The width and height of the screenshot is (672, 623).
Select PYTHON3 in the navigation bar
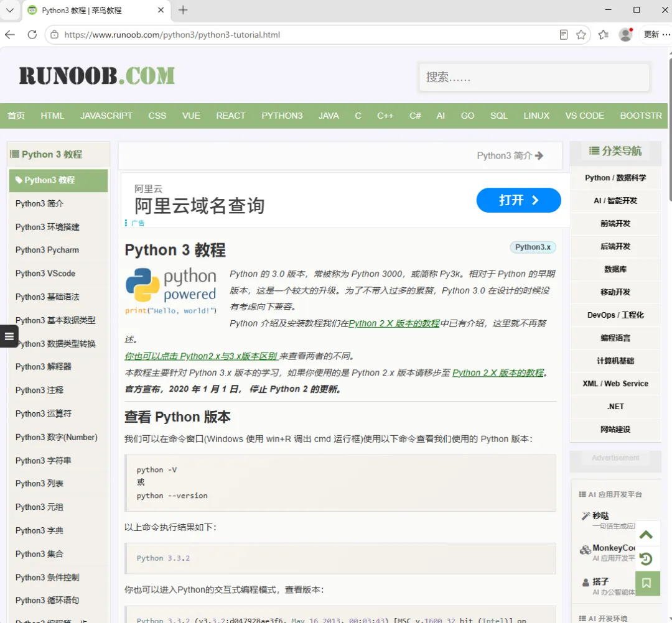tap(282, 116)
